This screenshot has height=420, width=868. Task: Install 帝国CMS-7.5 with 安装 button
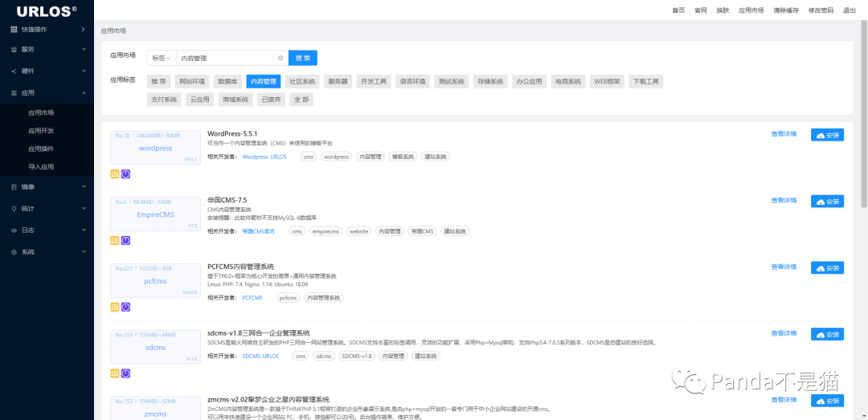coord(828,202)
